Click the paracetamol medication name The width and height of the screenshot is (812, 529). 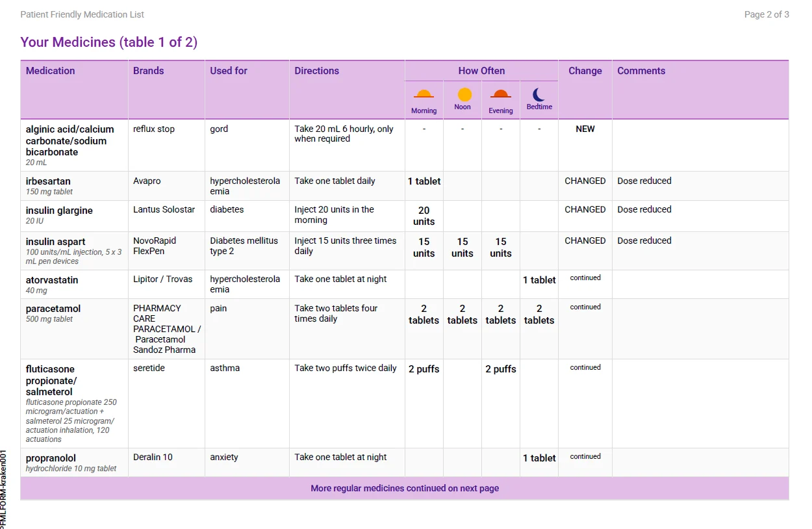coord(53,309)
